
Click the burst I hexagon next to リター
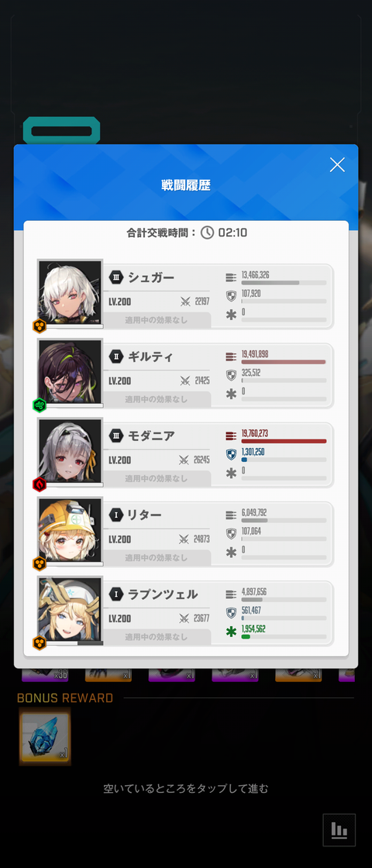(115, 515)
